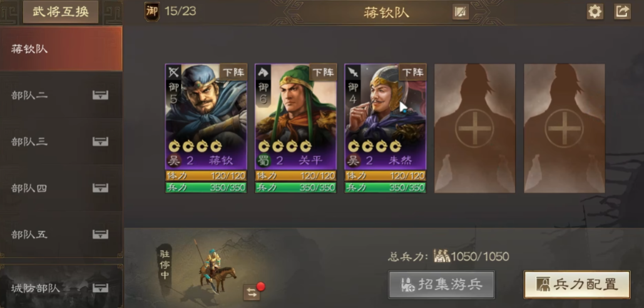Click the share export icon
This screenshot has height=308, width=644.
(x=622, y=11)
